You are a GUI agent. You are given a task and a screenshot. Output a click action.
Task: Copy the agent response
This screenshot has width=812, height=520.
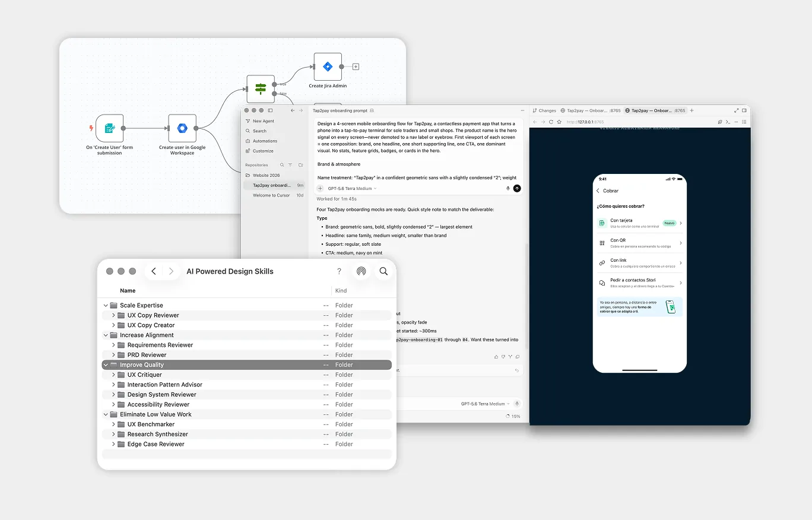(518, 357)
